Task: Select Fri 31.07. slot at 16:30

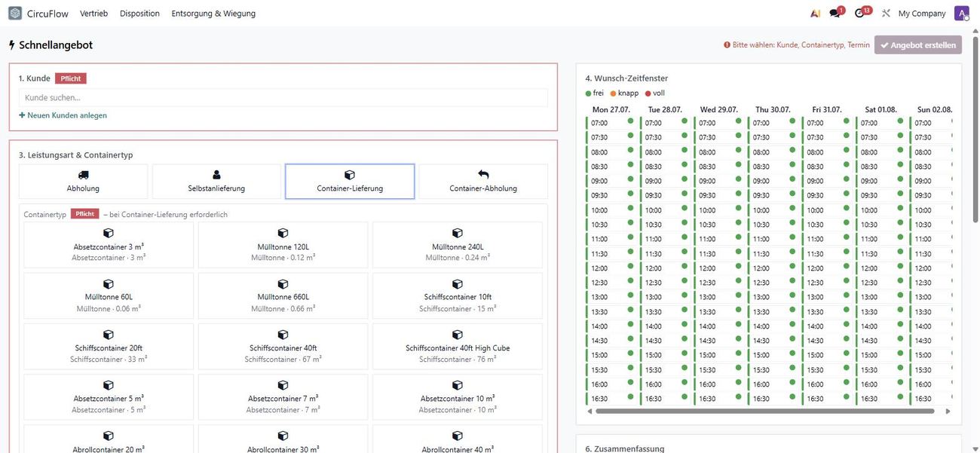Action: coord(828,399)
